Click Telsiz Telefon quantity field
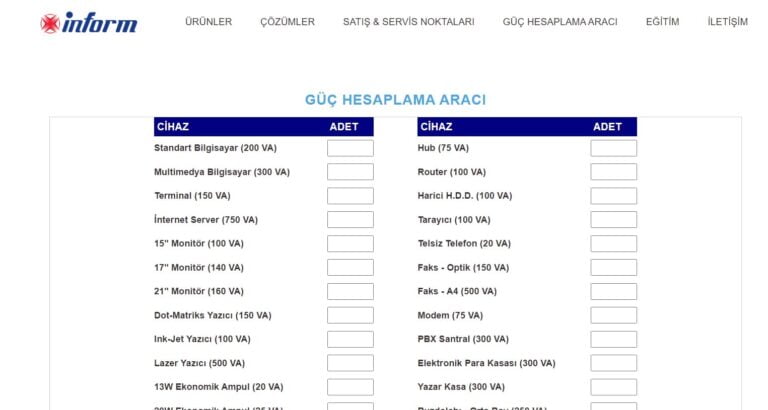The height and width of the screenshot is (410, 768). pyautogui.click(x=613, y=244)
